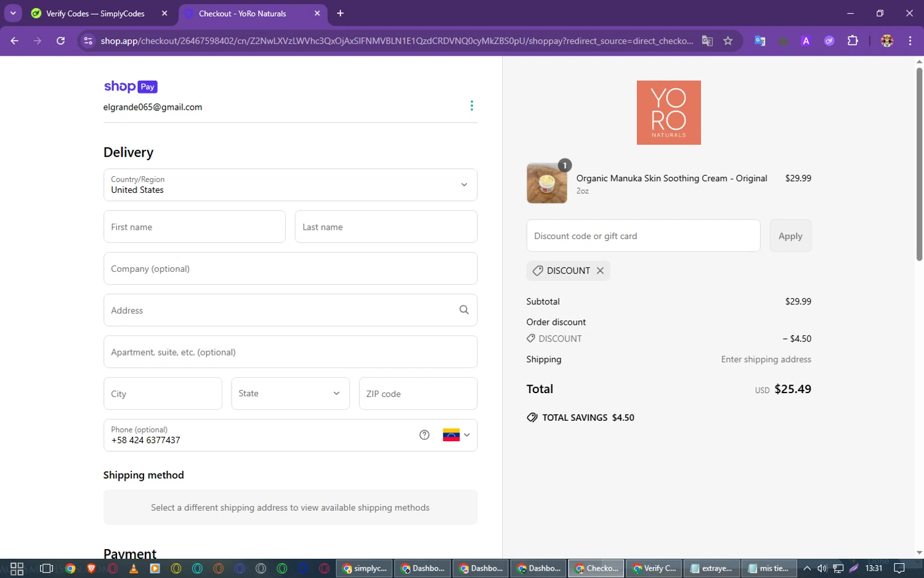Viewport: 924px width, 578px height.
Task: Click the YoRo Naturals store logo
Action: [668, 113]
